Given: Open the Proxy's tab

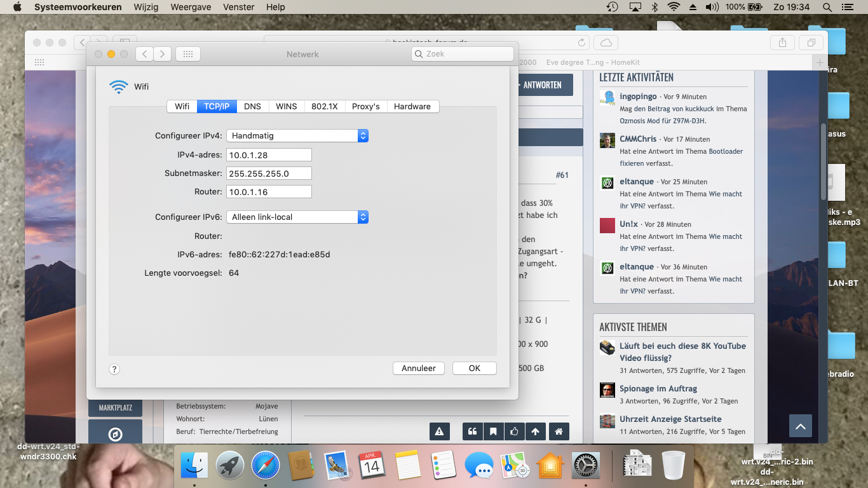Looking at the screenshot, I should pos(365,106).
